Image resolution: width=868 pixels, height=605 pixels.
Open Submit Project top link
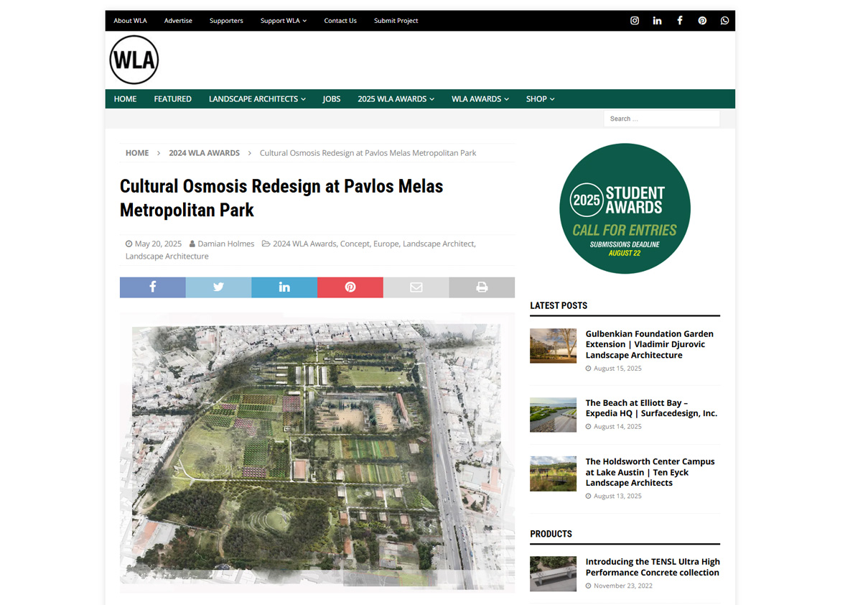pyautogui.click(x=396, y=21)
